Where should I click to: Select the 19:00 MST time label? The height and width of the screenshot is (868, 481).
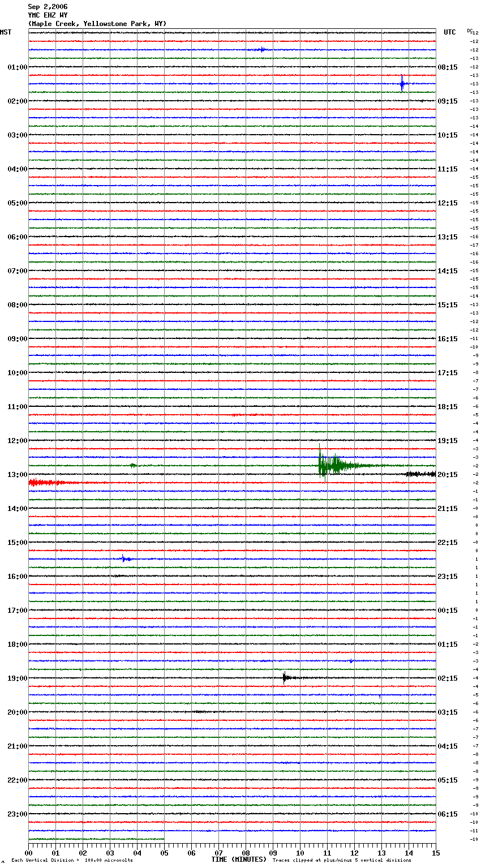pyautogui.click(x=17, y=678)
